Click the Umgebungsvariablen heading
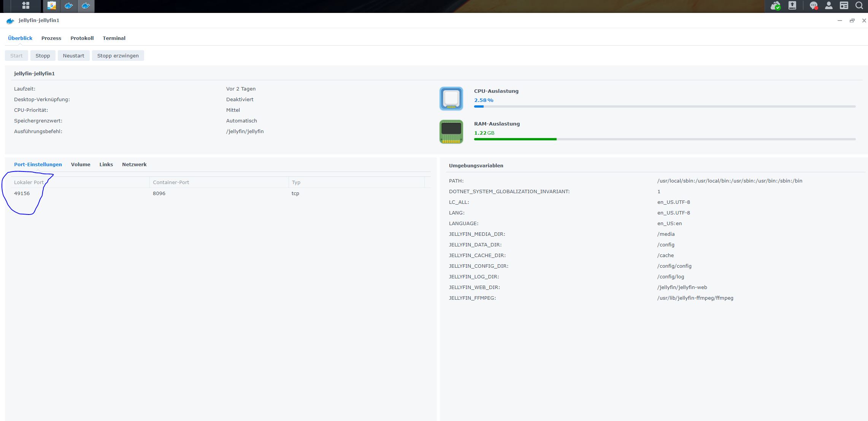Image resolution: width=868 pixels, height=421 pixels. pos(476,165)
